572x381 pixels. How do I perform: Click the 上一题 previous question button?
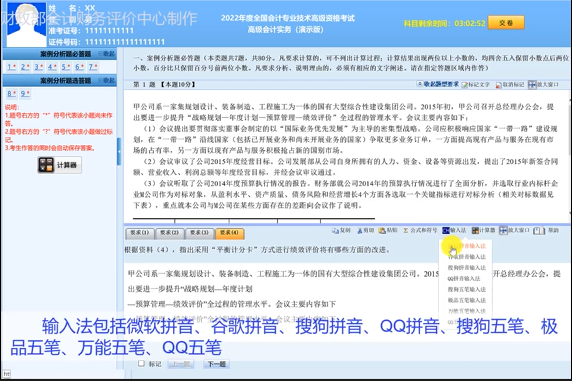(181, 364)
